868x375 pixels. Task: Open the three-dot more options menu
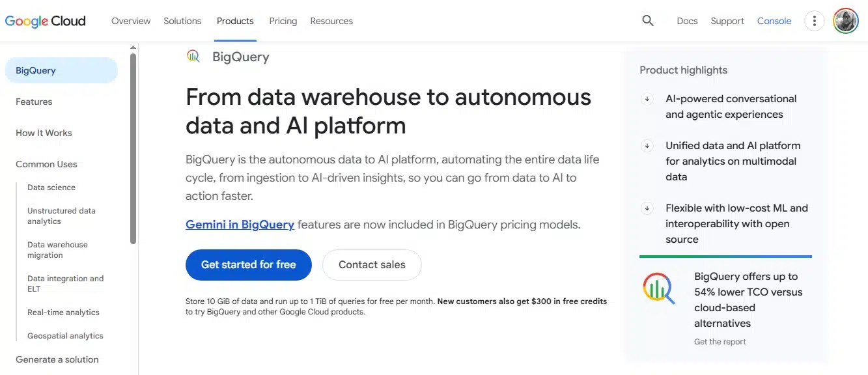815,21
